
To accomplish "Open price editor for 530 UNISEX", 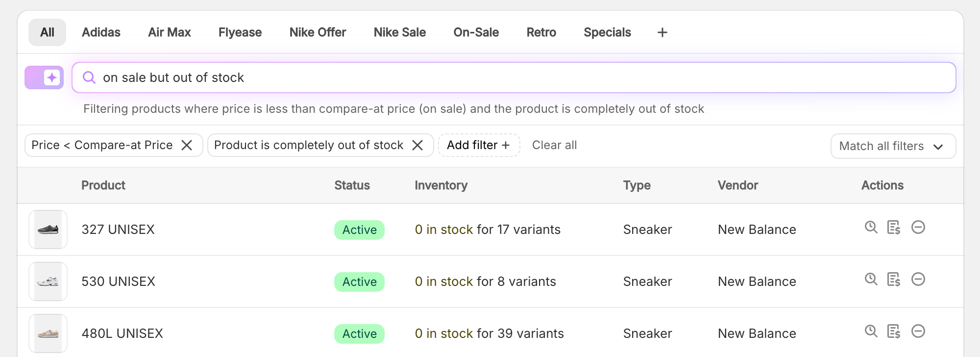I will coord(894,279).
